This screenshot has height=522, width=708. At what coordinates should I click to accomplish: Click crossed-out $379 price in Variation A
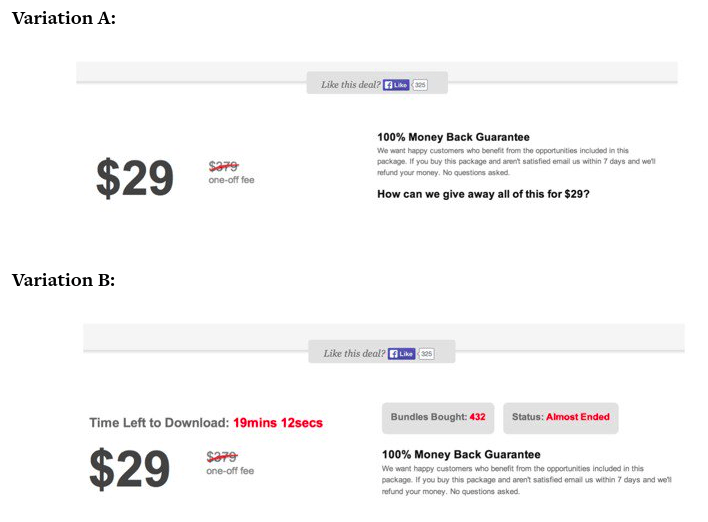tap(224, 166)
